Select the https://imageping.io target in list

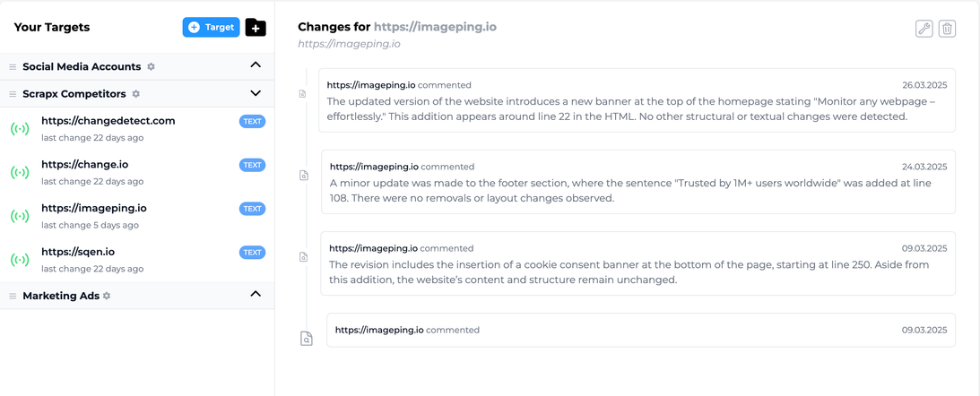[x=137, y=216]
